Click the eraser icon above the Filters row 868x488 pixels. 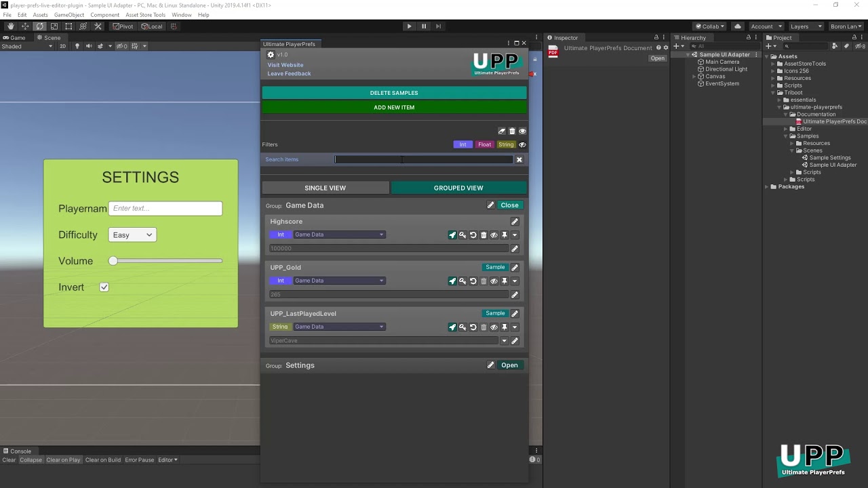pyautogui.click(x=502, y=131)
